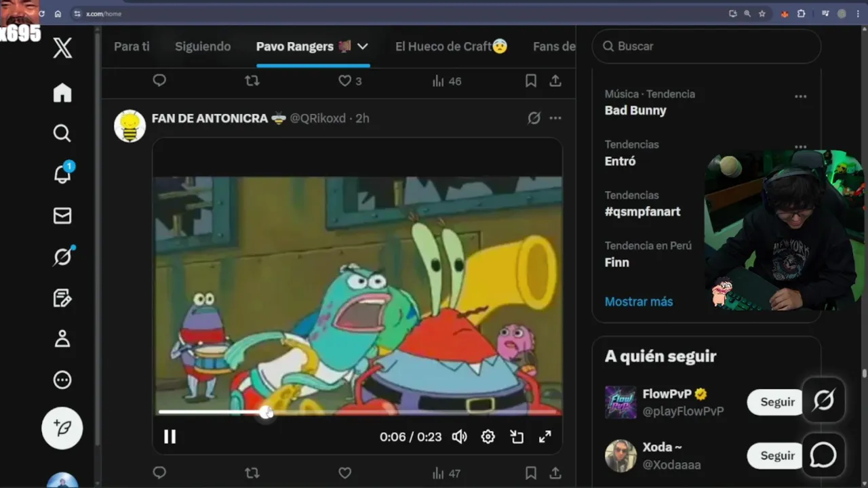The width and height of the screenshot is (868, 488).
Task: Show more trends with Mostrar más
Action: tap(639, 302)
